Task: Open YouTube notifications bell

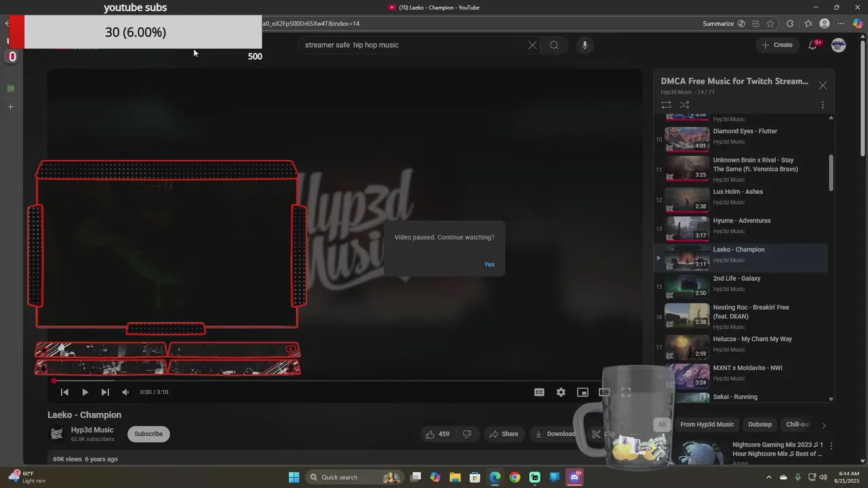Action: click(x=812, y=45)
